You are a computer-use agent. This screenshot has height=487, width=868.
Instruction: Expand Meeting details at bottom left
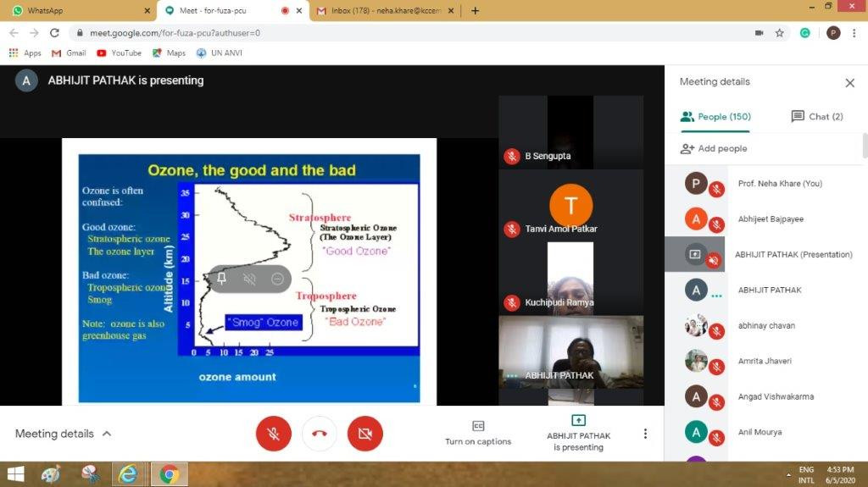[x=64, y=434]
